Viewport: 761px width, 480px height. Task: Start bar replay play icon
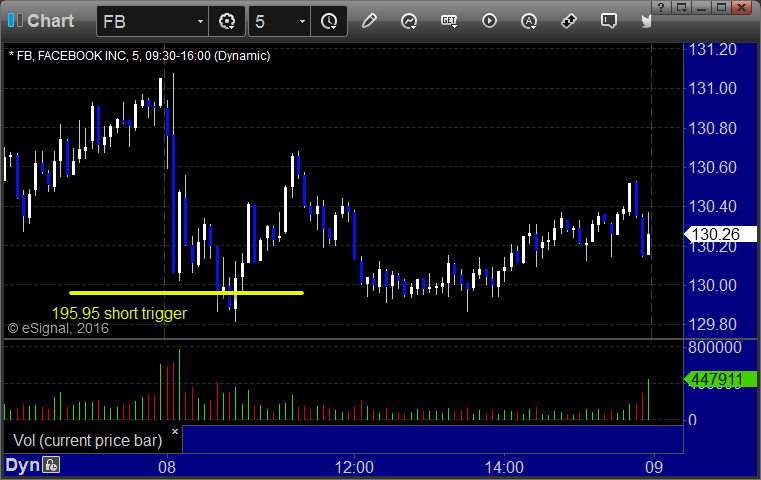coord(489,21)
